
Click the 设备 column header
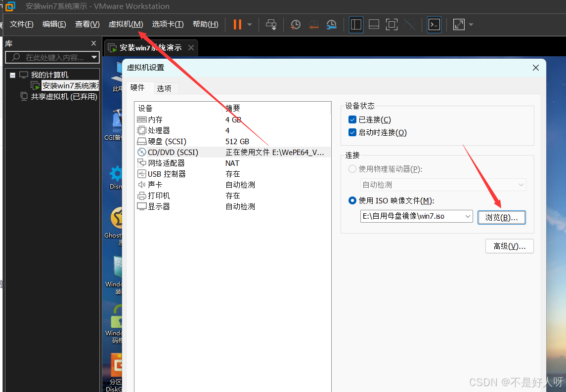pyautogui.click(x=145, y=108)
